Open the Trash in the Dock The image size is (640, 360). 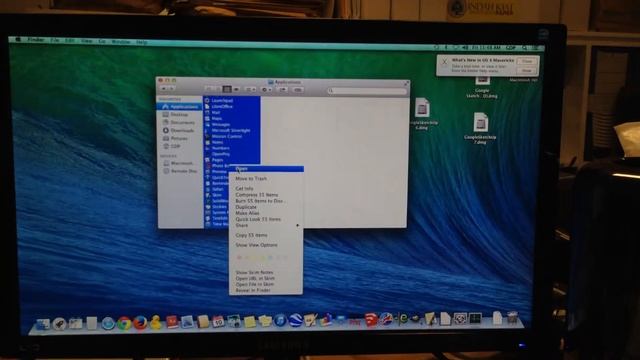point(512,318)
